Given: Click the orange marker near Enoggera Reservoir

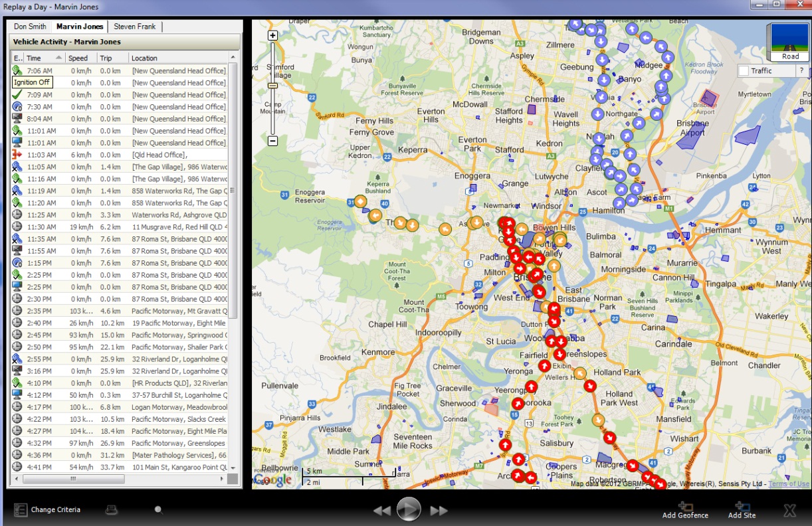Looking at the screenshot, I should tap(359, 201).
